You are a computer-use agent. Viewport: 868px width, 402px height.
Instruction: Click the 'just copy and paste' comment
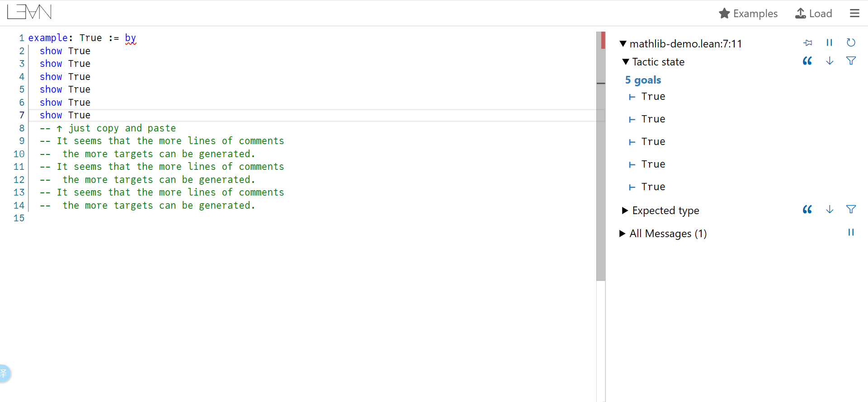pos(108,128)
